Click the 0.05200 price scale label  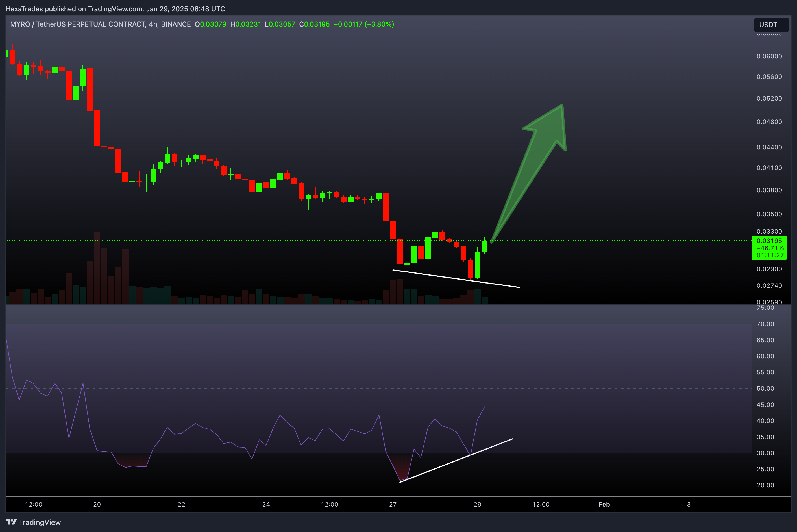[769, 98]
